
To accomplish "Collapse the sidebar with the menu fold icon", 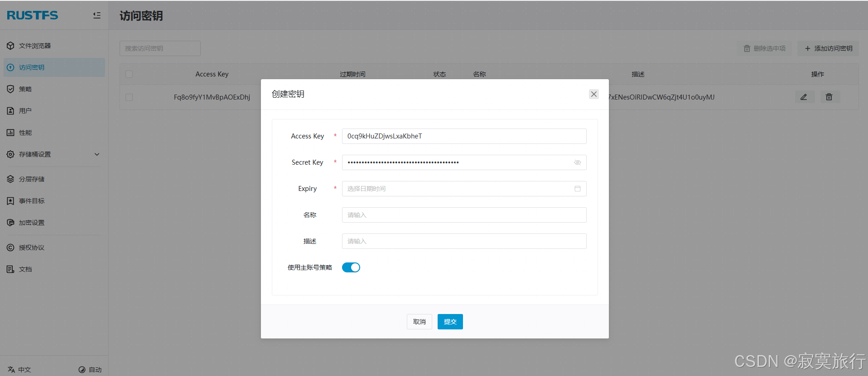I will point(96,15).
